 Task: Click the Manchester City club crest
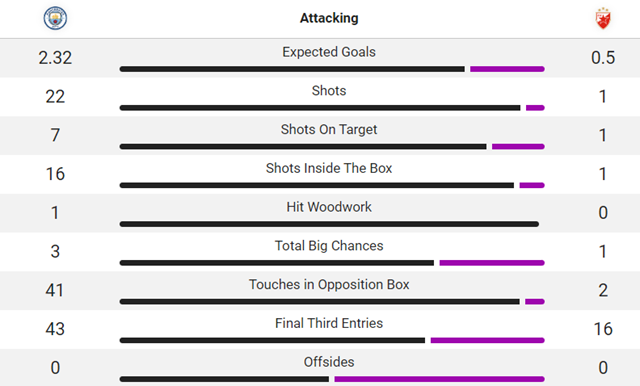pos(55,18)
